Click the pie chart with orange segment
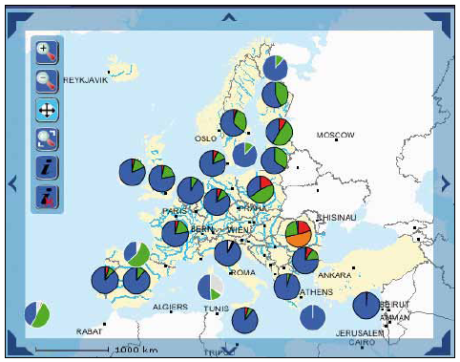460x362 pixels. click(298, 233)
